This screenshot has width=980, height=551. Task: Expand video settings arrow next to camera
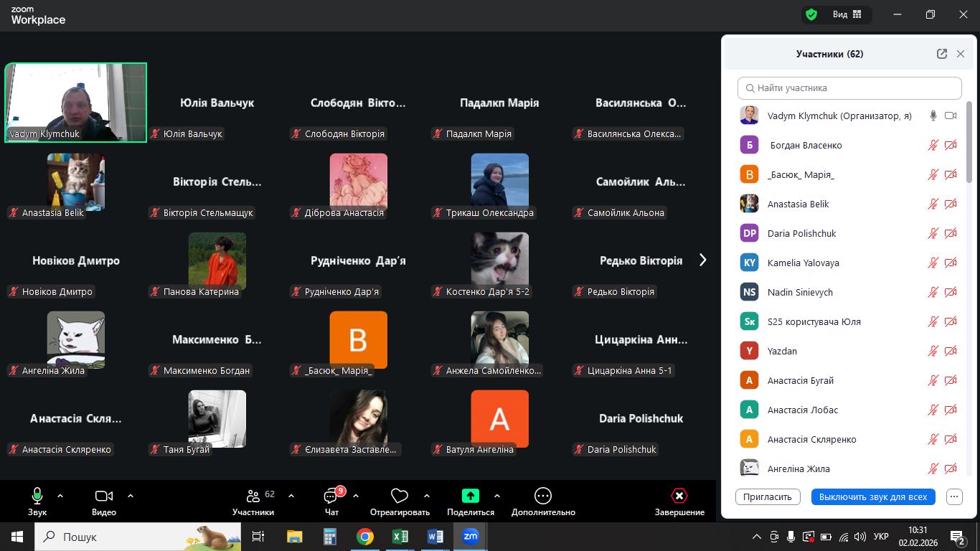[x=131, y=495]
